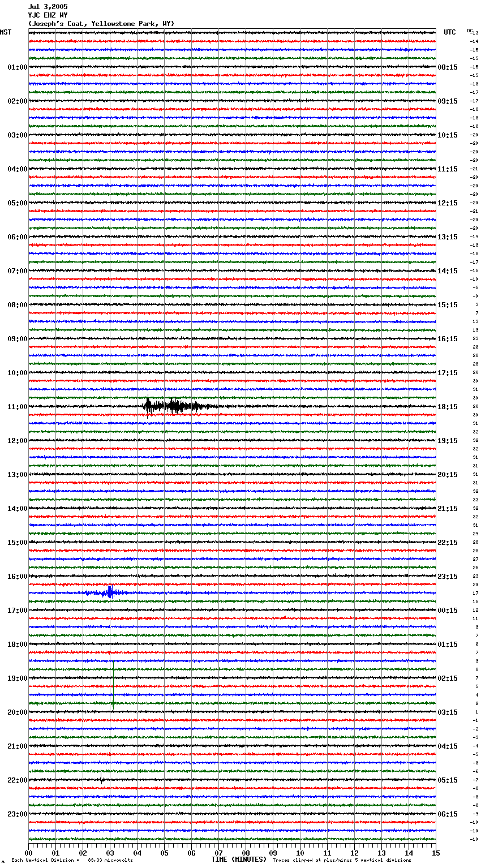Click the "17:00" MST time label
The image size is (481, 868).
pos(18,611)
